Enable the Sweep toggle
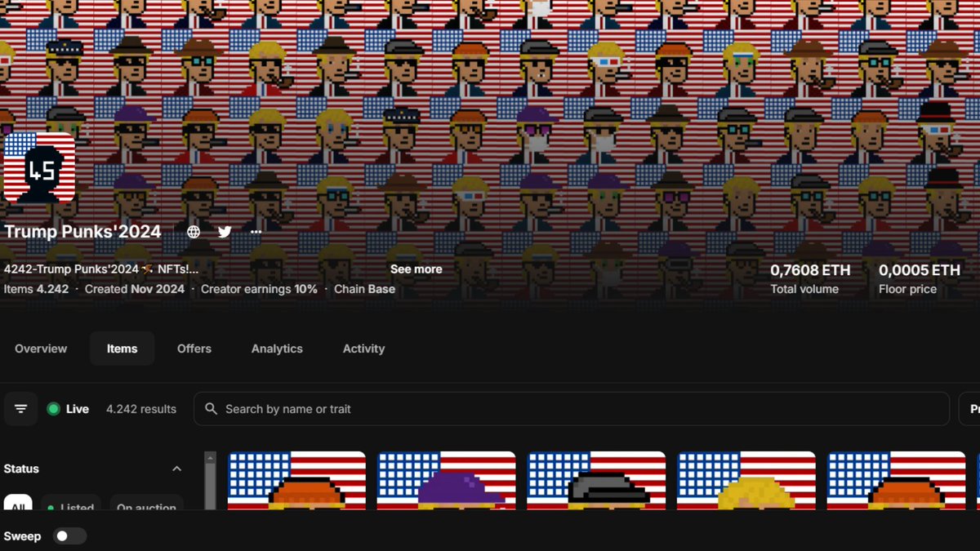 click(69, 535)
